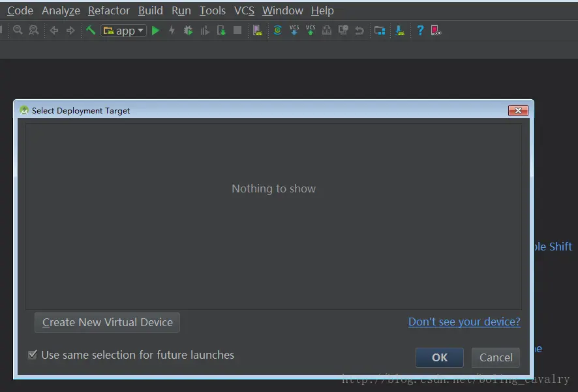The image size is (578, 392).
Task: Click the red device monitor toolbar icon
Action: (436, 30)
